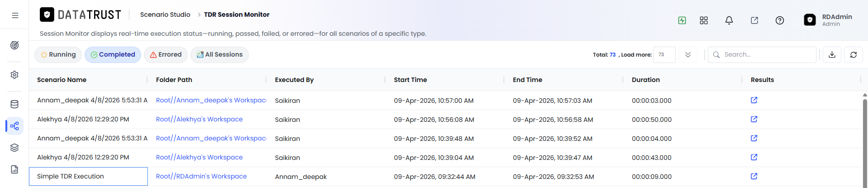Open results for 10:39:04 AM Alekhya run
Screen dimensions: 868x188
pyautogui.click(x=754, y=157)
